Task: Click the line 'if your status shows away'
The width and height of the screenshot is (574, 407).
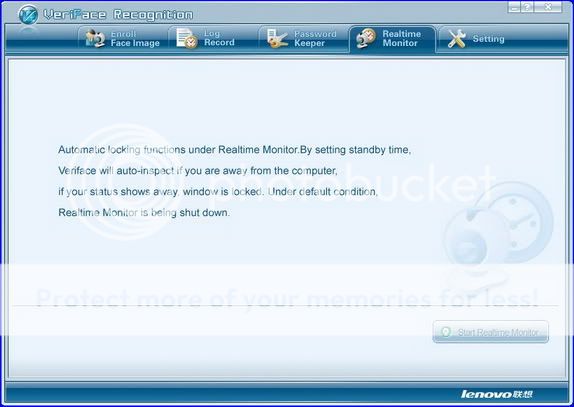Action: (118, 191)
